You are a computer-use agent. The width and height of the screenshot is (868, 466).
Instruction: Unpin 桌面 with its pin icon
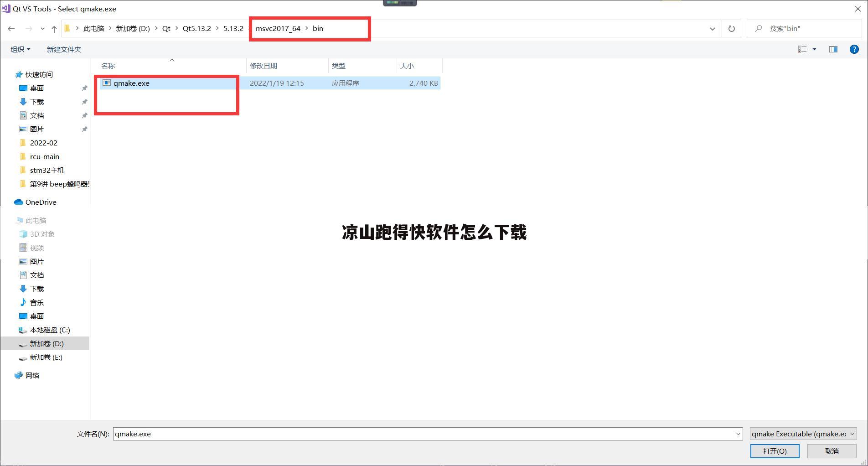(x=84, y=88)
